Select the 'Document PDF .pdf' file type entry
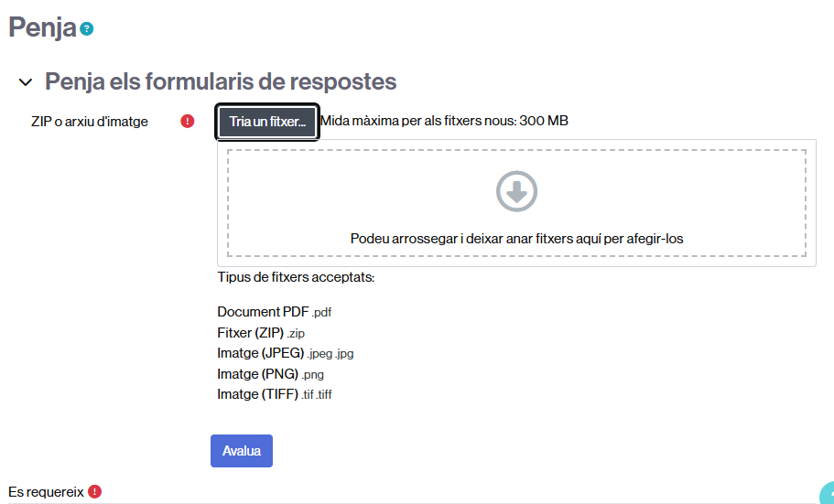Image resolution: width=834 pixels, height=504 pixels. (274, 312)
